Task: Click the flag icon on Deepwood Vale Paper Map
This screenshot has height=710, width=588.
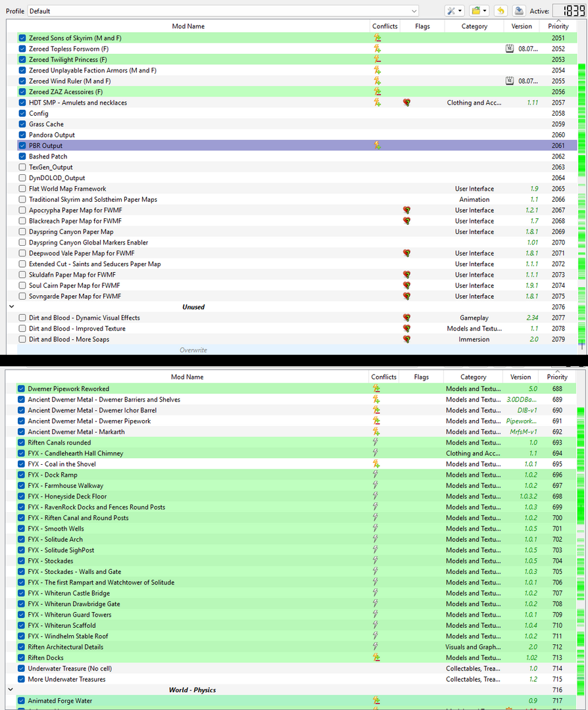Action: [406, 253]
